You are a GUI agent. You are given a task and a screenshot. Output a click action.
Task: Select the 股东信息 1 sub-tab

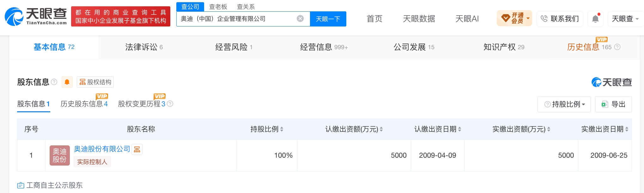click(x=33, y=104)
